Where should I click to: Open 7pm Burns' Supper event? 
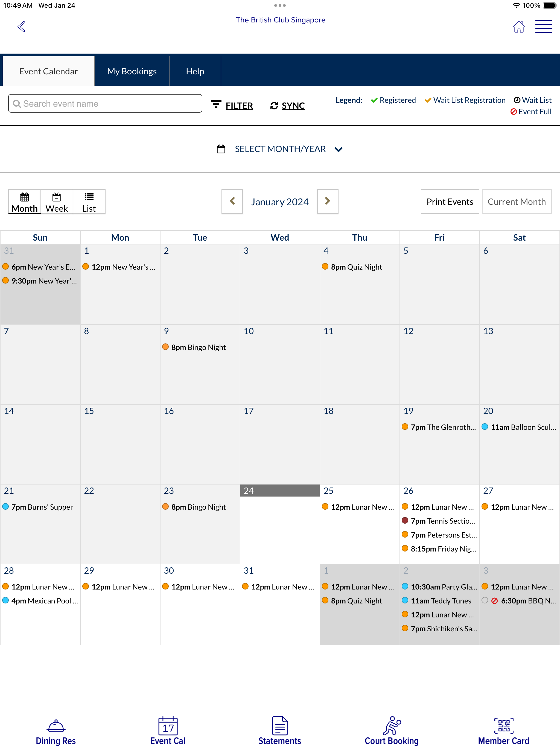[x=38, y=507]
